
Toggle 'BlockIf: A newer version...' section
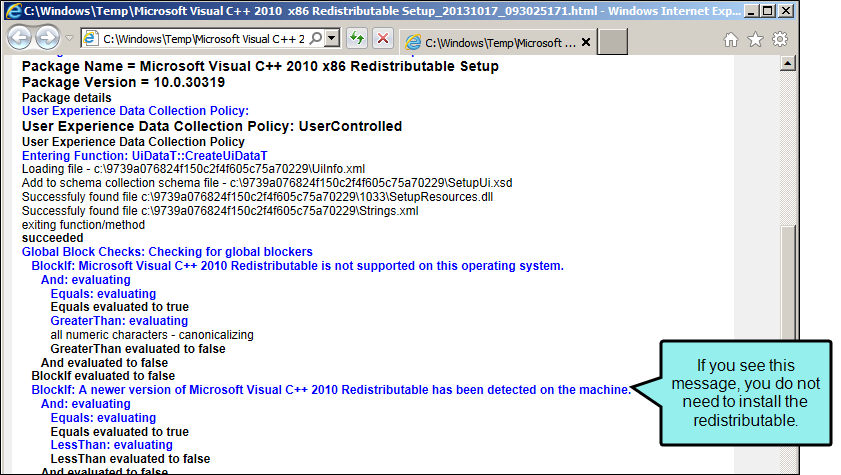pos(331,390)
